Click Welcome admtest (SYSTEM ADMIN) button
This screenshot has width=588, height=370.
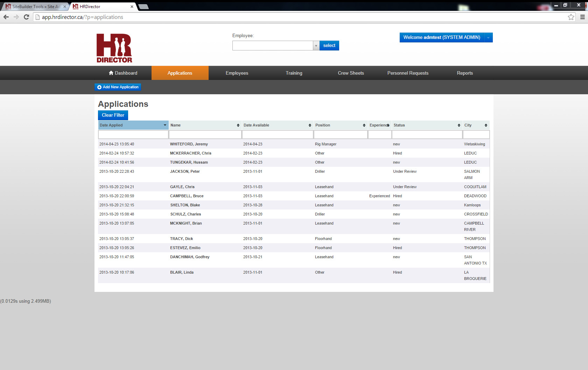point(442,37)
